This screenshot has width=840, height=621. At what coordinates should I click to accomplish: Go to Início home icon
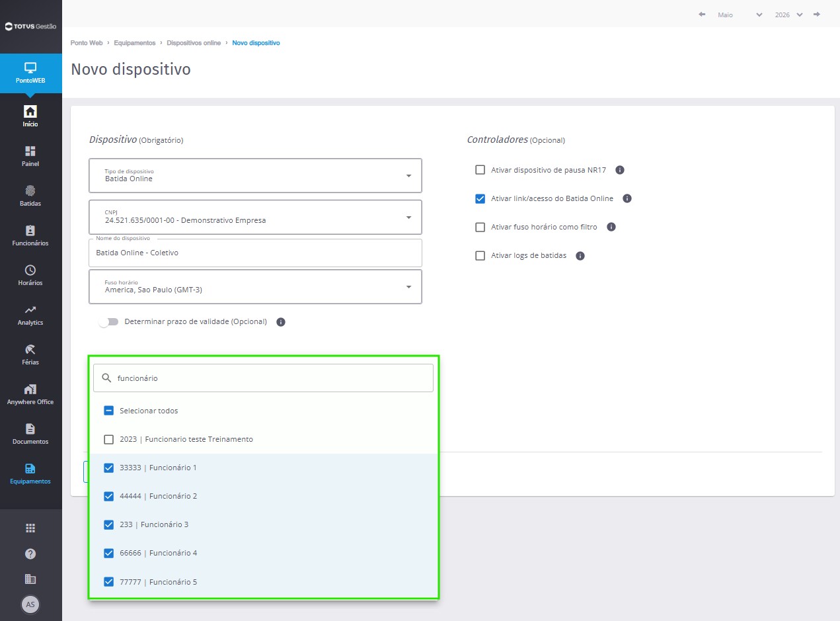click(30, 111)
